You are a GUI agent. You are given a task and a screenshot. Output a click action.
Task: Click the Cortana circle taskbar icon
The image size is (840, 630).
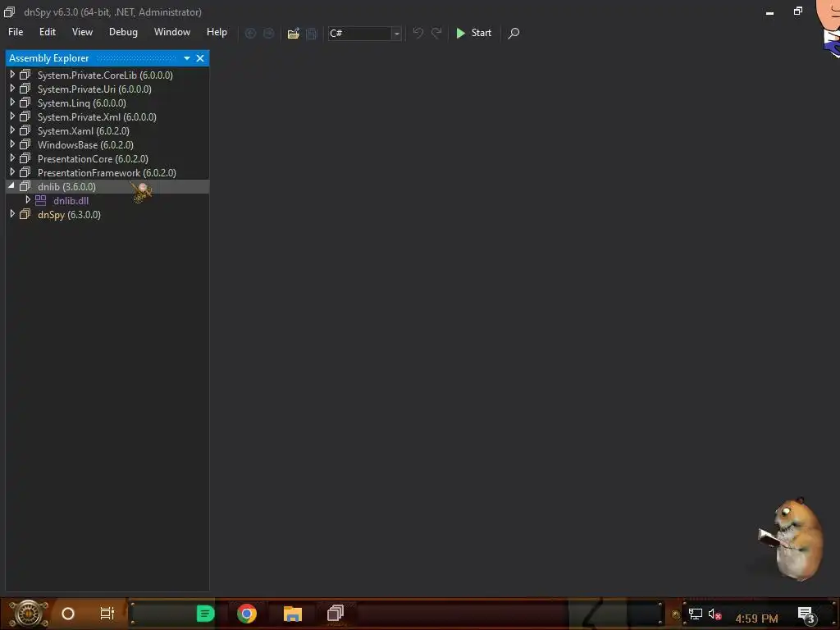point(68,614)
